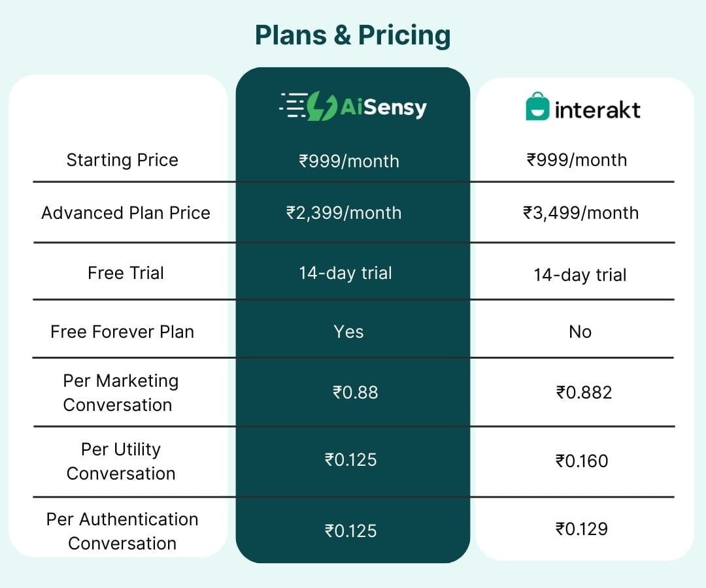Click the Per Marketing Conversation label

tap(121, 393)
